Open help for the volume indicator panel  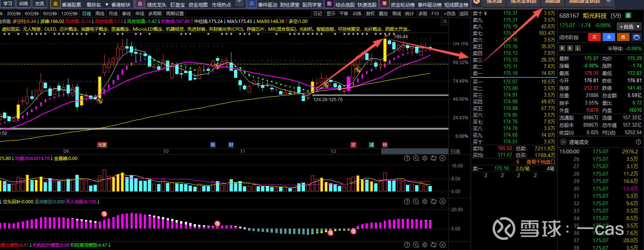pyautogui.click(x=407, y=158)
